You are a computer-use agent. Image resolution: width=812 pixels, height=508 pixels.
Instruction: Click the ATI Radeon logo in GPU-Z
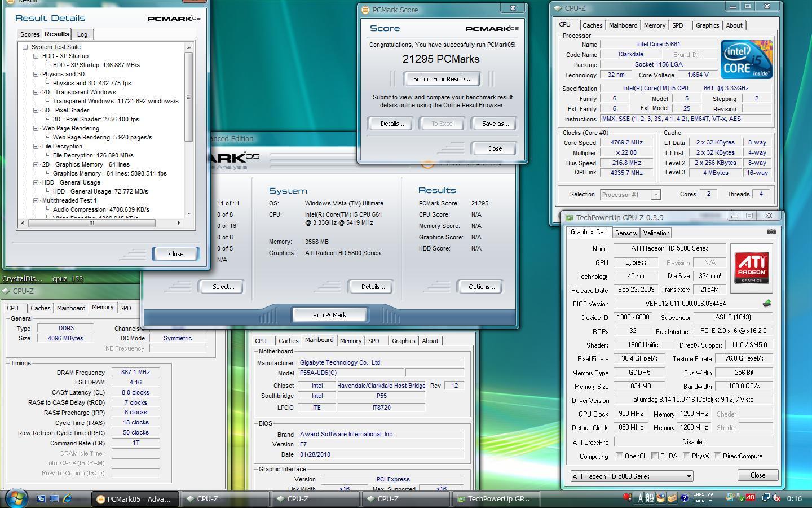[x=752, y=268]
